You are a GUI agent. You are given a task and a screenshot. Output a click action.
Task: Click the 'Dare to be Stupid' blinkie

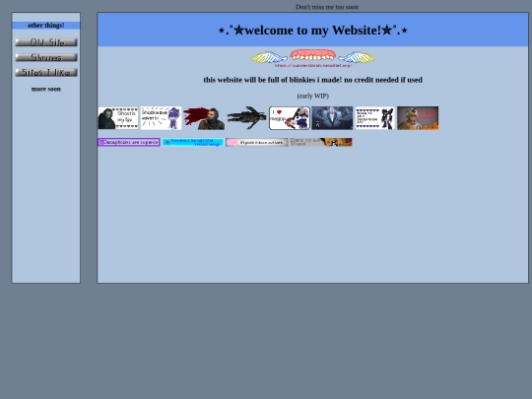[321, 142]
